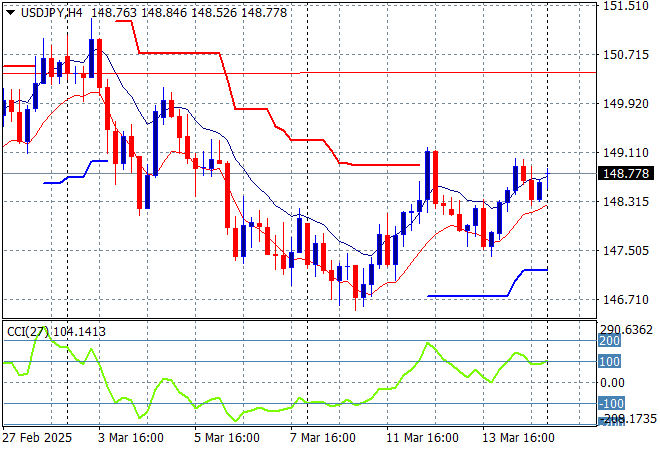This screenshot has height=450, width=660.
Task: Click the 147.505 price axis label
Action: pyautogui.click(x=627, y=251)
